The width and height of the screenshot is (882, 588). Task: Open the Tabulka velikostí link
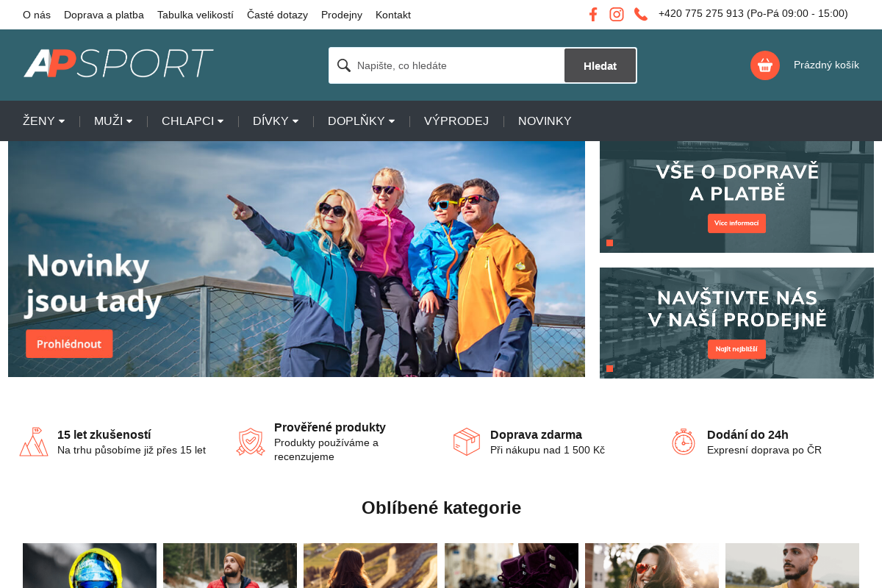click(196, 15)
